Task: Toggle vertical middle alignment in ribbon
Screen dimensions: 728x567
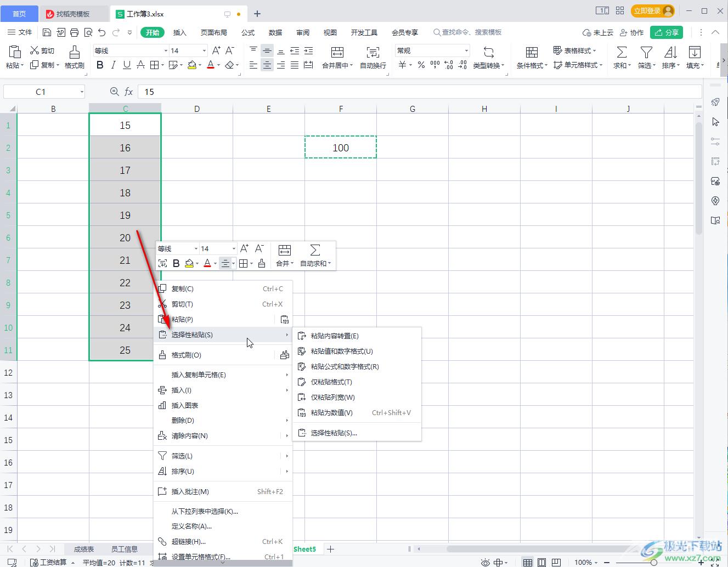Action: [267, 50]
